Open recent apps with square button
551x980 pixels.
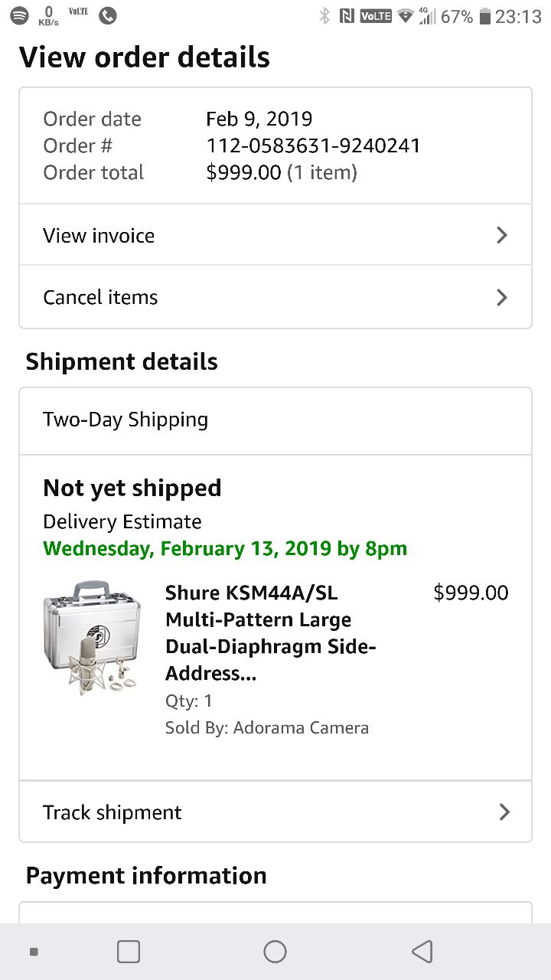[x=129, y=951]
